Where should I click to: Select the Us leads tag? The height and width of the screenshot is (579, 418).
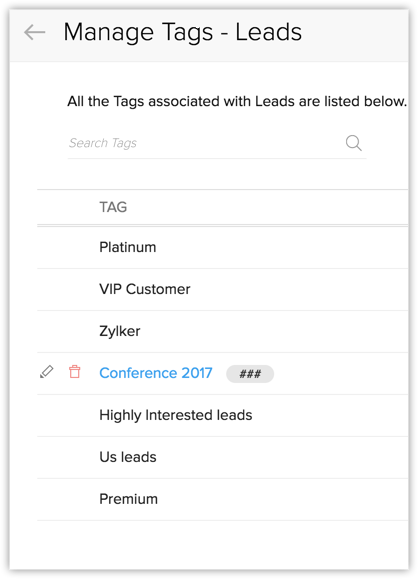[x=128, y=457]
